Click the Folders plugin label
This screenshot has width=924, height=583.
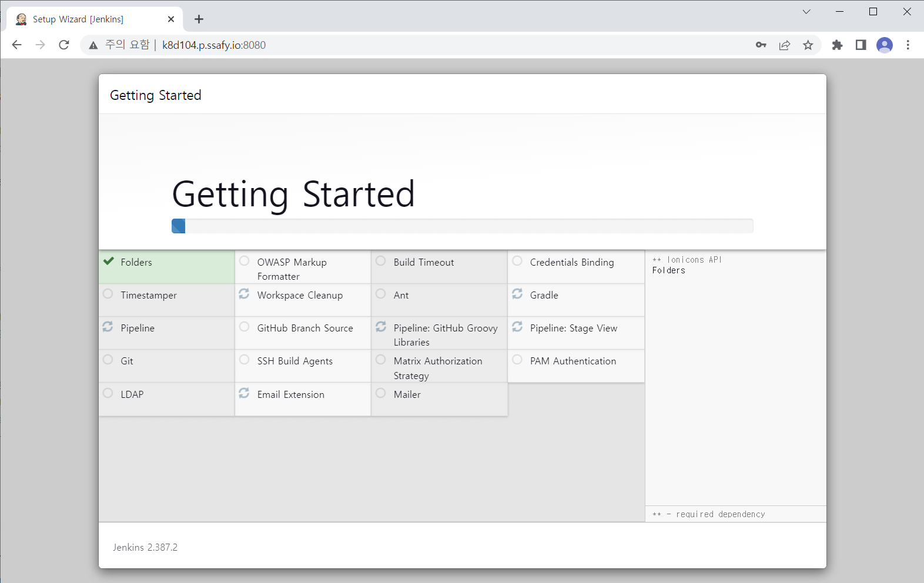[x=136, y=263]
